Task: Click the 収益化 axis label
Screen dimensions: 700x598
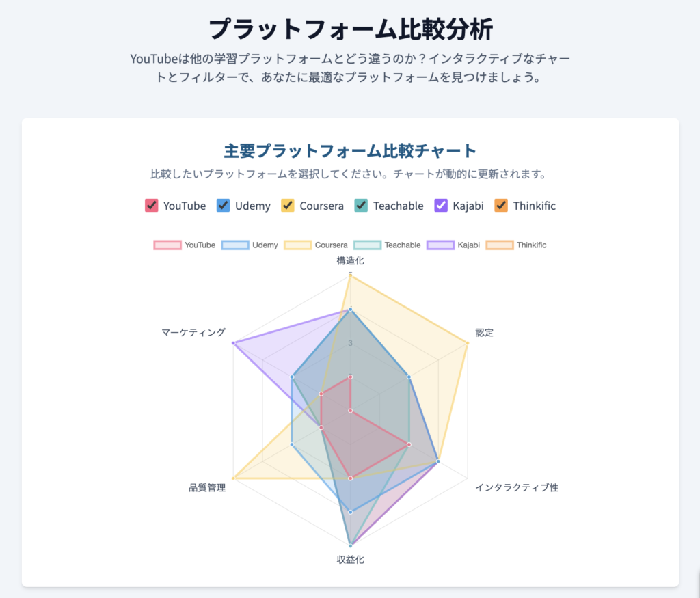Action: point(351,560)
